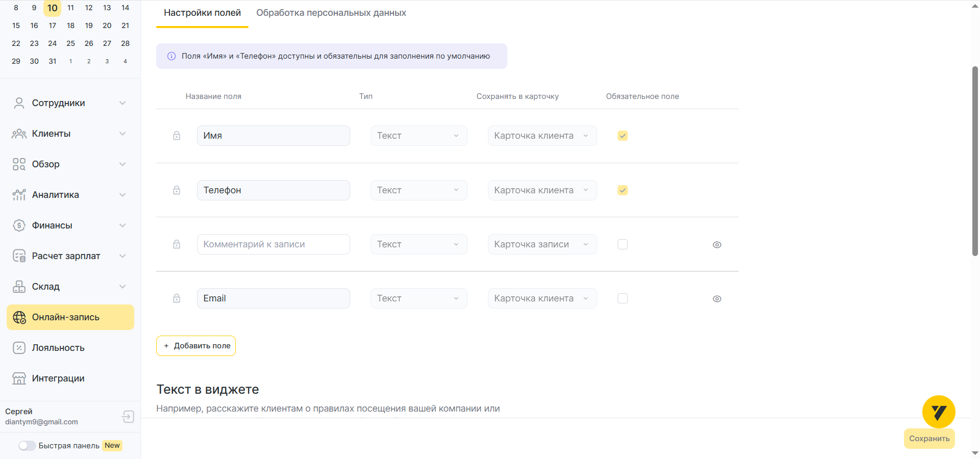Click the Лояльность percent icon
The width and height of the screenshot is (980, 459).
click(19, 348)
